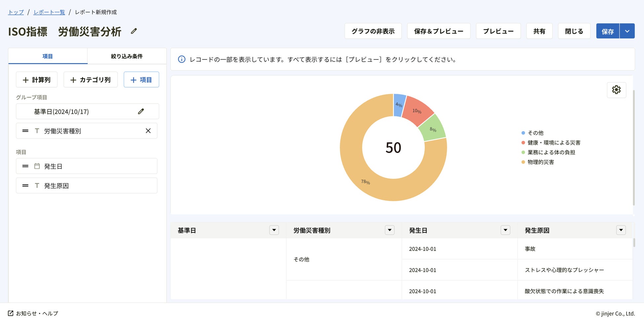Viewport: 644px width, 321px height.
Task: Edit the 基準日 group item pencil icon
Action: click(141, 111)
